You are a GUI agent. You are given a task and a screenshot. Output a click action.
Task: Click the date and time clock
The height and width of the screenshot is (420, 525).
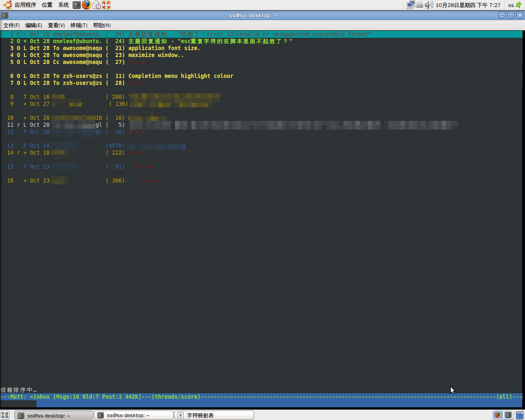[x=468, y=5]
